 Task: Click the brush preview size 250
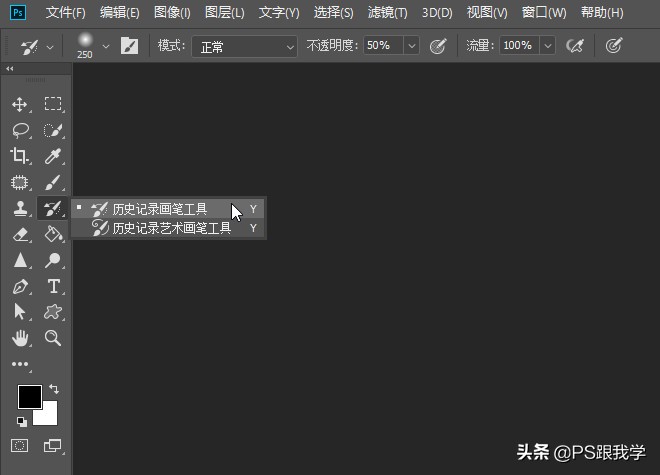tap(85, 45)
